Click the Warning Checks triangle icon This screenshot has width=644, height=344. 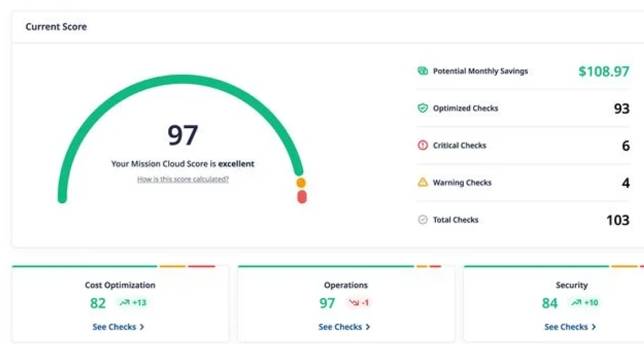coord(423,182)
